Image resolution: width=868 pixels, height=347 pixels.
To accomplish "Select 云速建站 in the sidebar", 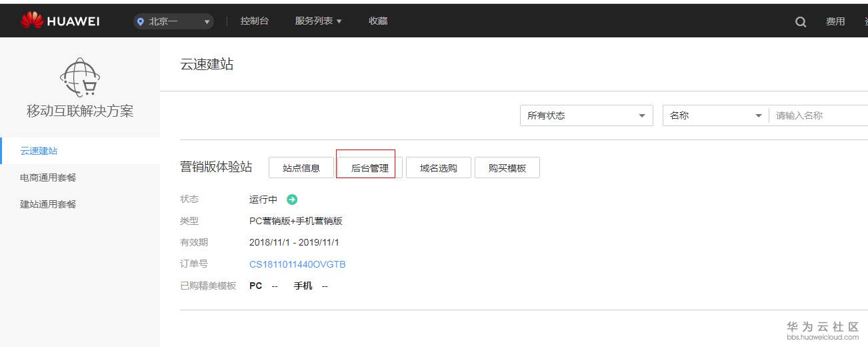I will 80,151.
